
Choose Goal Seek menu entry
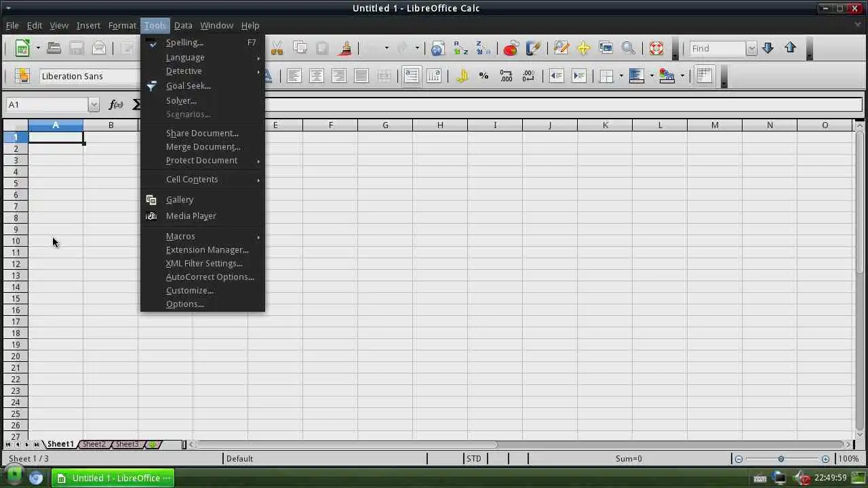[202, 86]
